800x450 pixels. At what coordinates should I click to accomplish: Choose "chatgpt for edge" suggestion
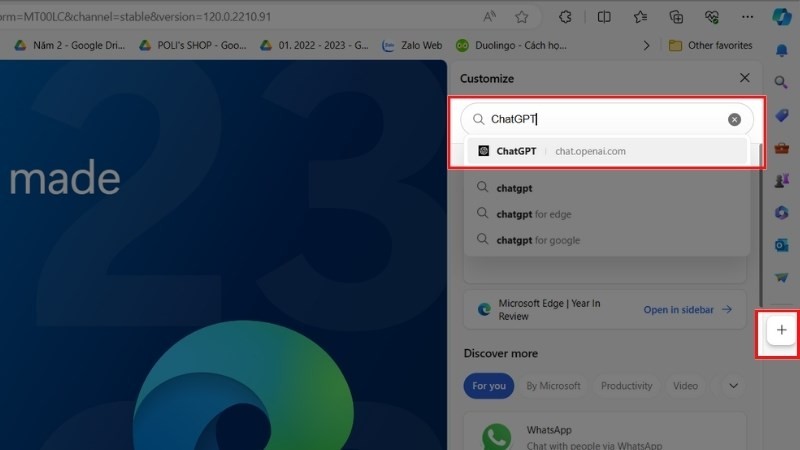607,214
